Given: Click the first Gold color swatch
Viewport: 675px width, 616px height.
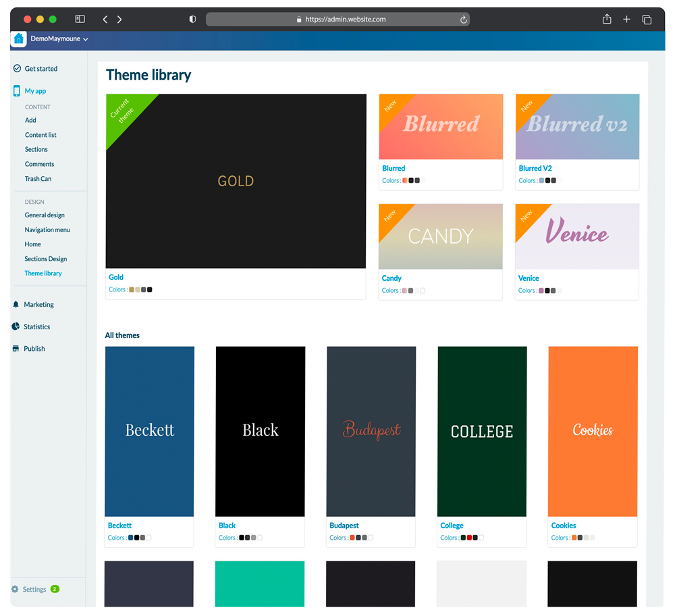Looking at the screenshot, I should coord(132,289).
